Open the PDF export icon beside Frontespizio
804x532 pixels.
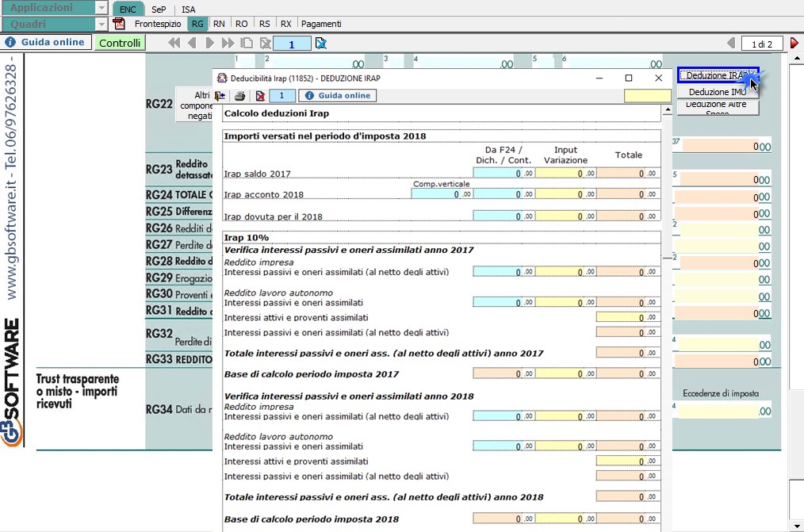pyautogui.click(x=119, y=24)
